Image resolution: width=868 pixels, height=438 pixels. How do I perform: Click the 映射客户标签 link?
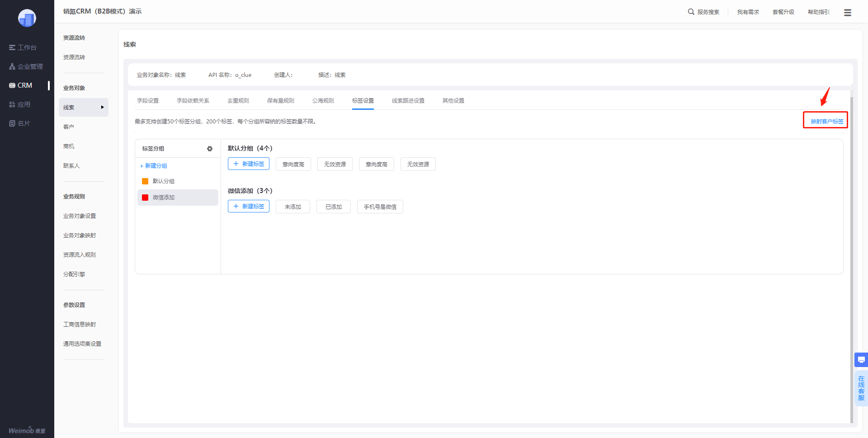(x=827, y=121)
